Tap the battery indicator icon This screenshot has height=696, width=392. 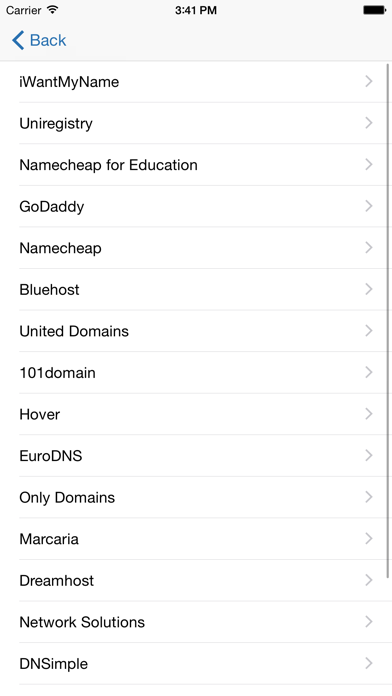pos(374,10)
